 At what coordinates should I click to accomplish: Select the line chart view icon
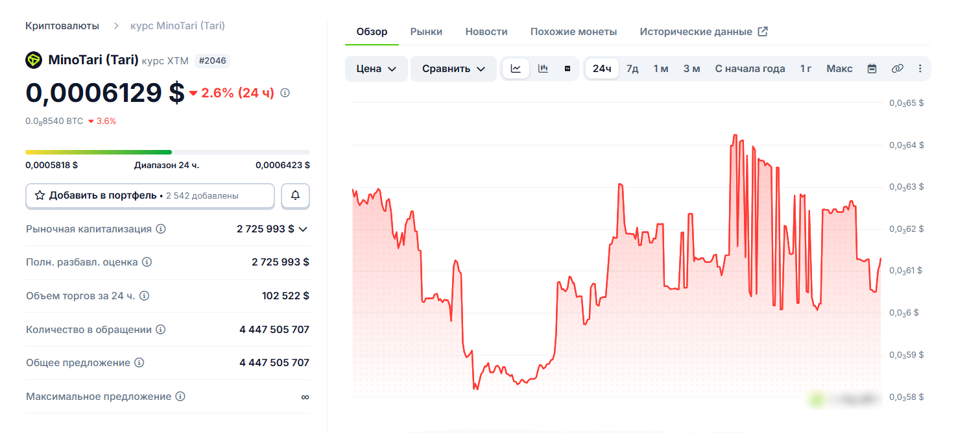(x=516, y=68)
